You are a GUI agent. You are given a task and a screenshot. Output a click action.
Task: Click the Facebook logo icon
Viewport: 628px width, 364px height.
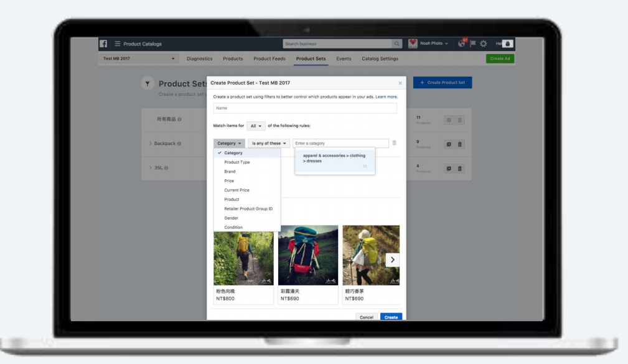tap(103, 44)
